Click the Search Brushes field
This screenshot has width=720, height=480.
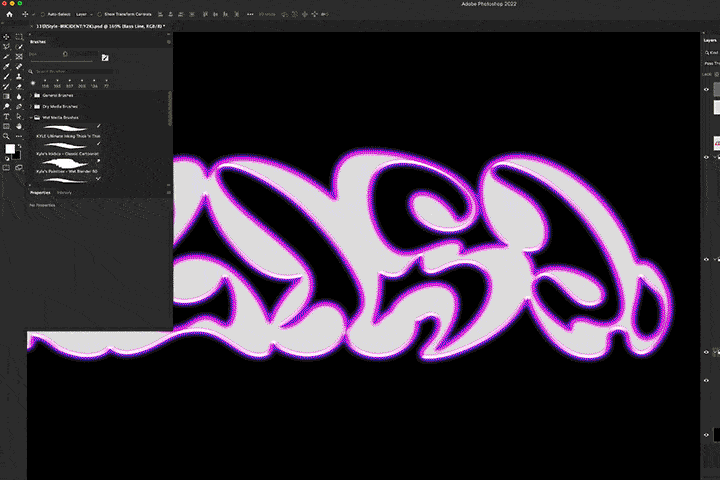click(x=73, y=72)
